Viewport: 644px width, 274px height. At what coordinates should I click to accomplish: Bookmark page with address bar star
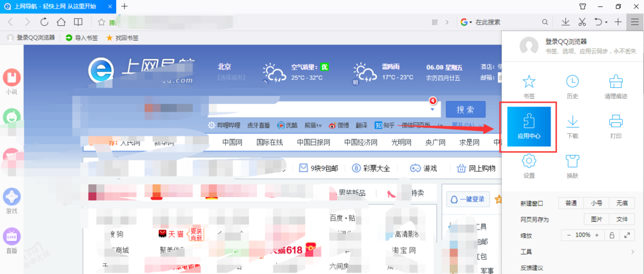click(x=101, y=22)
